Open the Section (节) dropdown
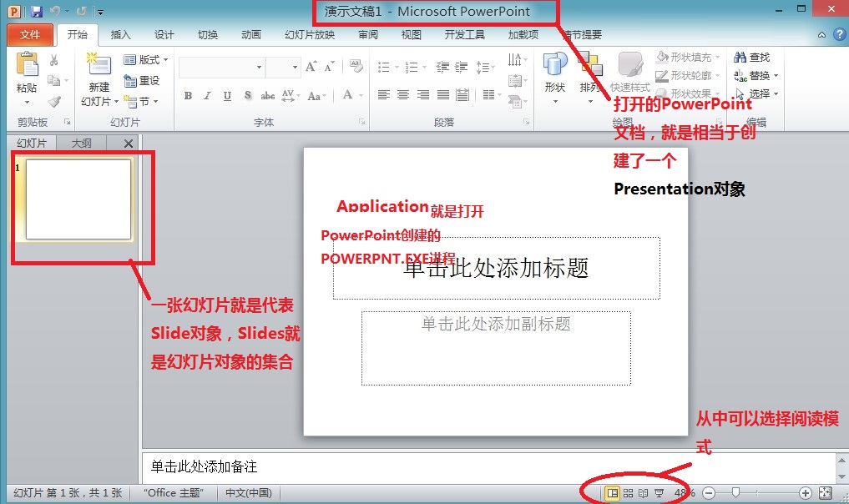Image resolution: width=849 pixels, height=504 pixels. pos(141,101)
